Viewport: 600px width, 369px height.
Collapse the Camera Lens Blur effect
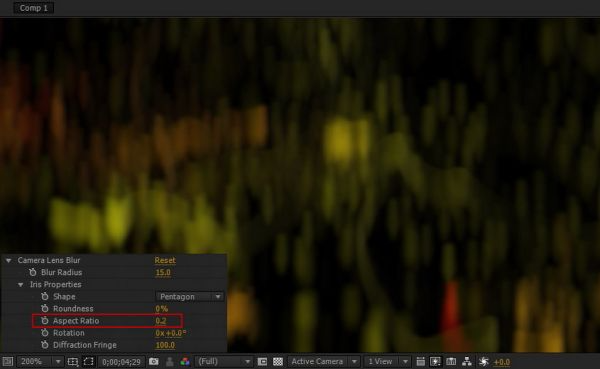pyautogui.click(x=8, y=261)
